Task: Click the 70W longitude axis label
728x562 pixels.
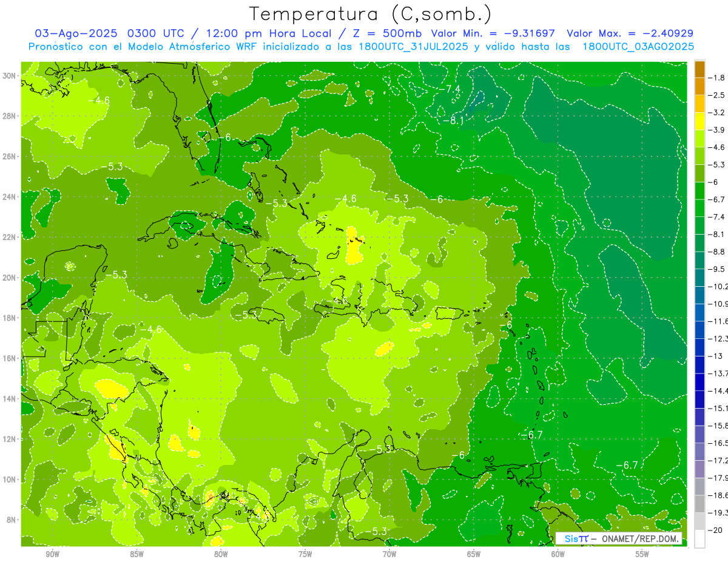Action: pyautogui.click(x=389, y=554)
